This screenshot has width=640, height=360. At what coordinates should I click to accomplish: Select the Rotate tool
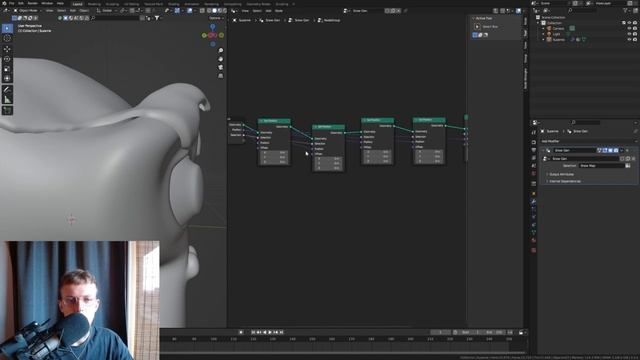click(x=7, y=59)
